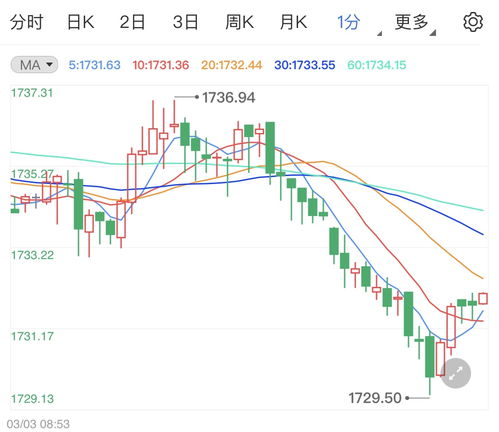This screenshot has width=499, height=432.
Task: Expand chart to fullscreen with arrows icon
Action: (456, 373)
